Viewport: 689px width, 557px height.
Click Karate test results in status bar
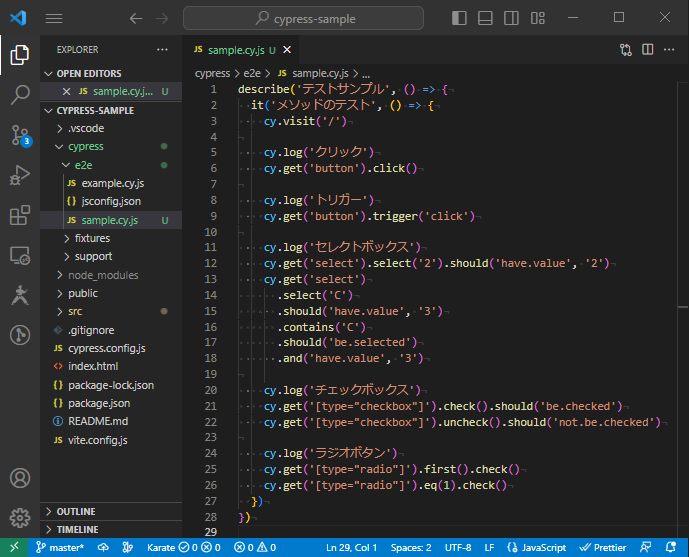[184, 547]
